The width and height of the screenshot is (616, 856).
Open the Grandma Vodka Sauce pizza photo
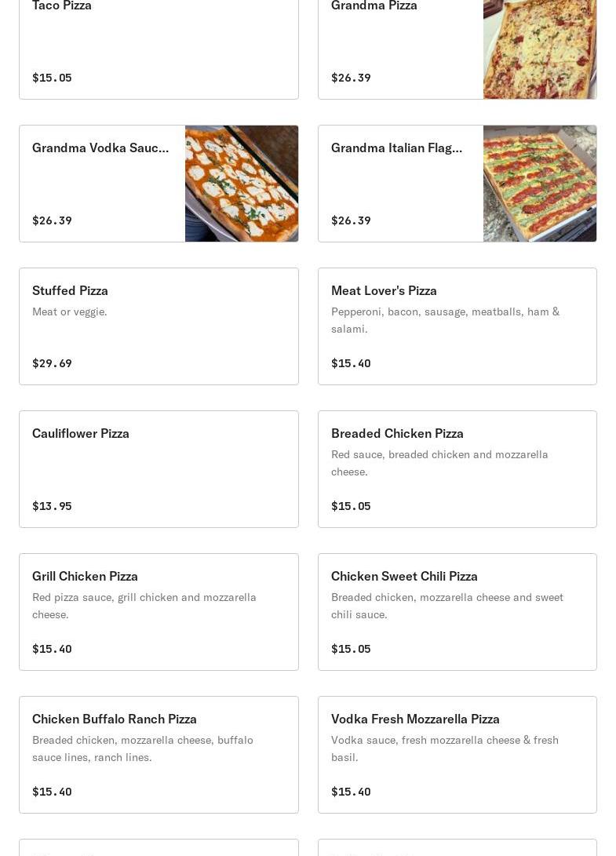coord(242,184)
